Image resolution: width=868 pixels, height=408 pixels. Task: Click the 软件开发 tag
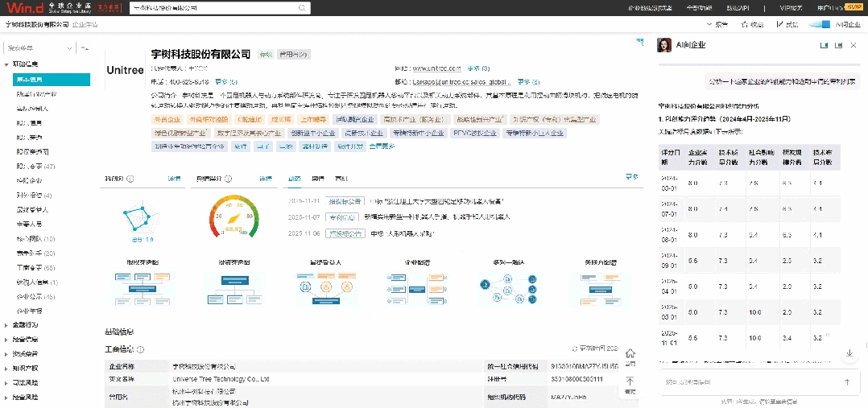(x=349, y=146)
